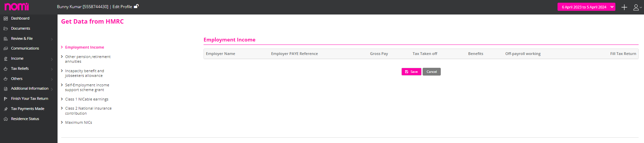Click the plus icon in top bar

624,7
